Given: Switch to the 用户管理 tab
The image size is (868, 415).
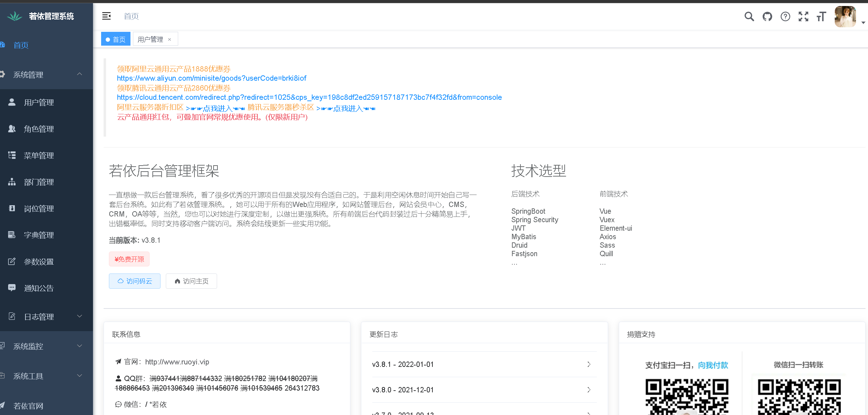Looking at the screenshot, I should [151, 39].
